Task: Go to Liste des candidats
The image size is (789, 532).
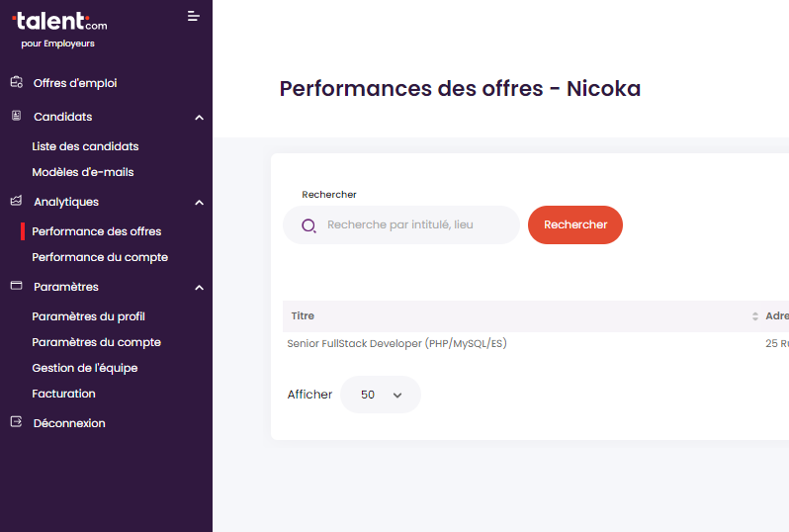Action: click(85, 146)
